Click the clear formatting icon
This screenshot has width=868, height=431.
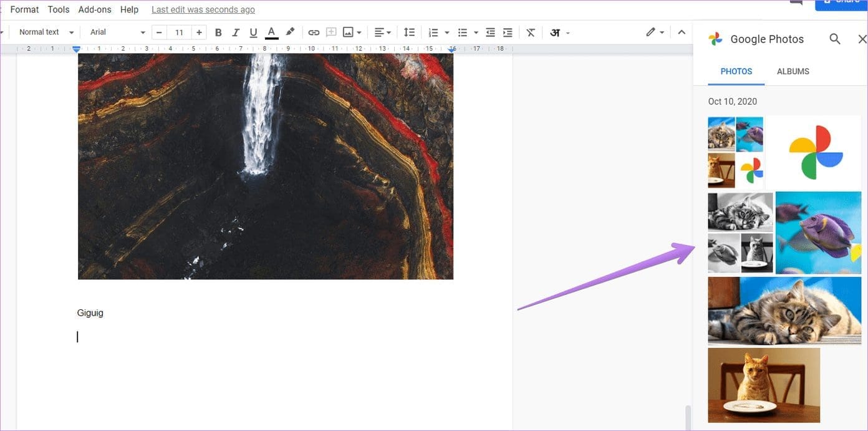coord(531,32)
